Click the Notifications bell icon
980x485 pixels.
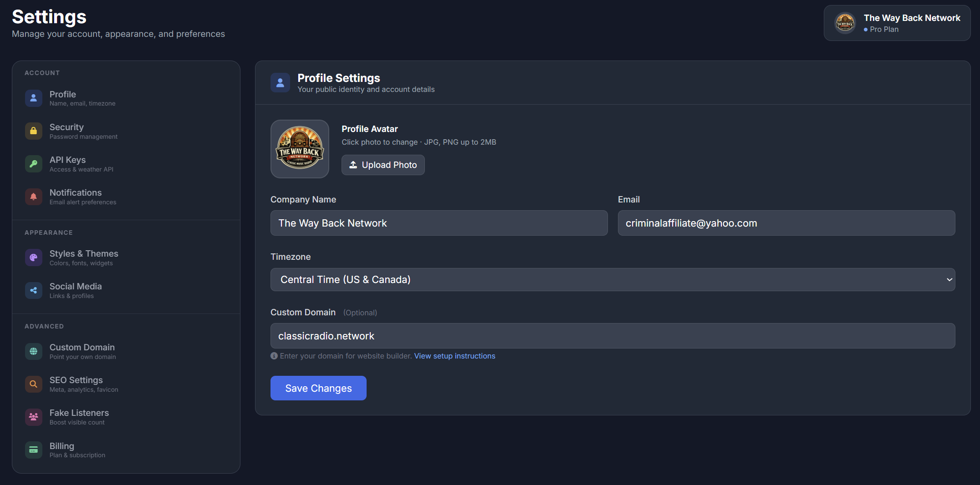33,197
